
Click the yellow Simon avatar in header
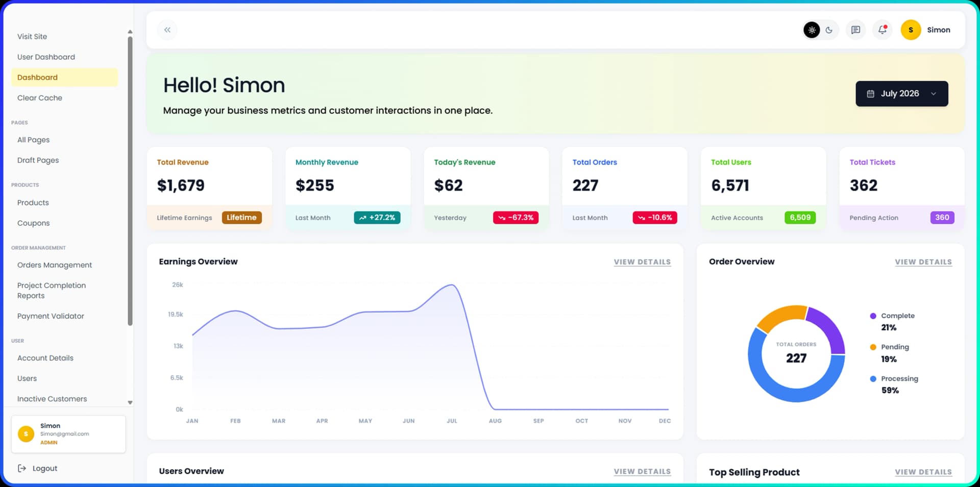911,30
